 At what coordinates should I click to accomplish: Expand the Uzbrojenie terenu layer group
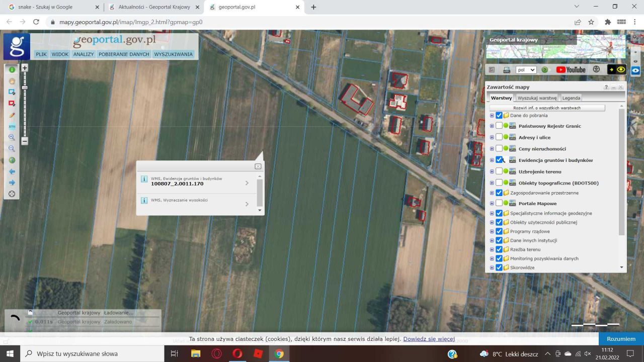pos(492,171)
